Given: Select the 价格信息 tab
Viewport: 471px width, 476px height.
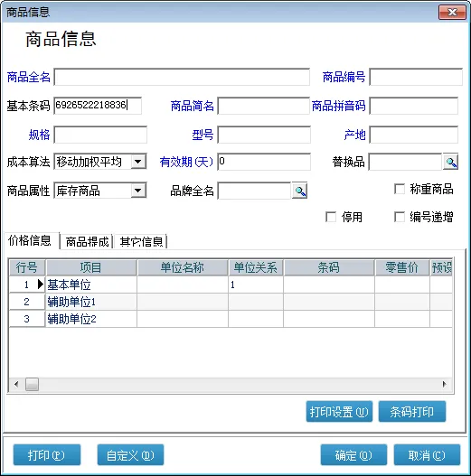Looking at the screenshot, I should pos(30,241).
